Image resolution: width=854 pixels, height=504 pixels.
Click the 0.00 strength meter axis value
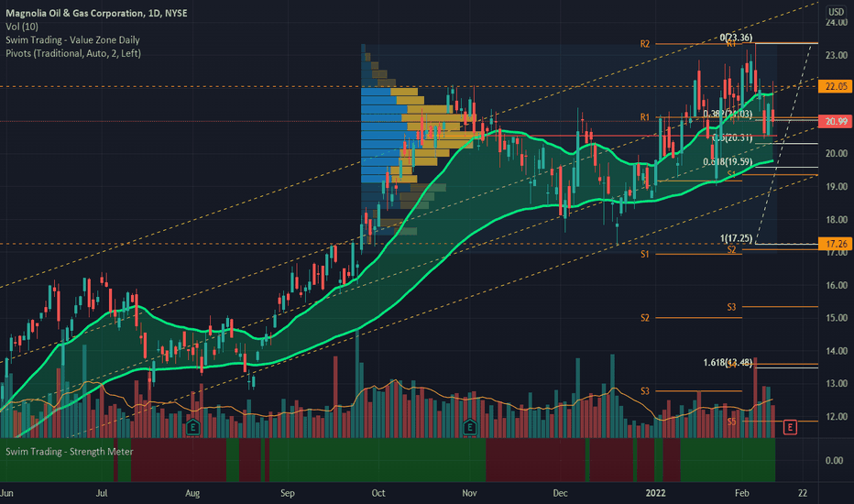click(835, 460)
